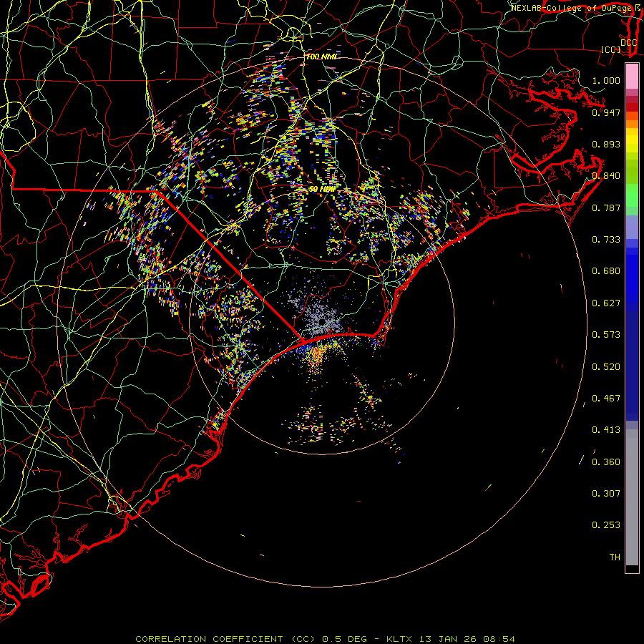
Task: Click the [CC] units label
Action: point(611,49)
